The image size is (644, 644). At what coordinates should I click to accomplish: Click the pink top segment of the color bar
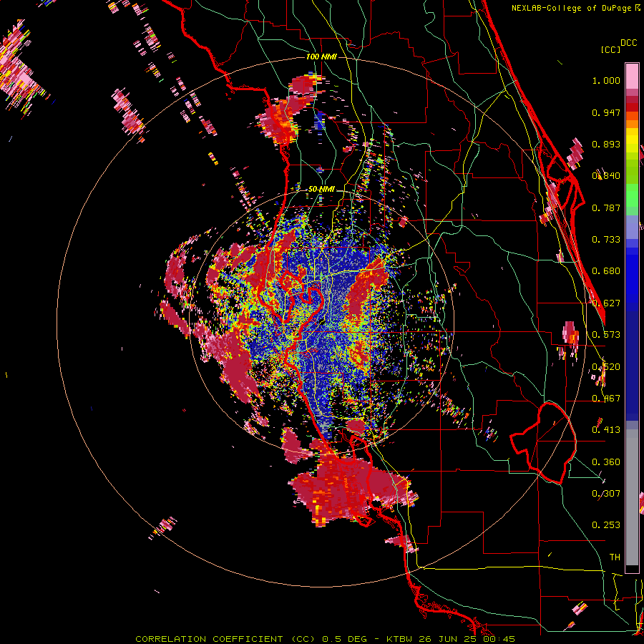coord(632,76)
